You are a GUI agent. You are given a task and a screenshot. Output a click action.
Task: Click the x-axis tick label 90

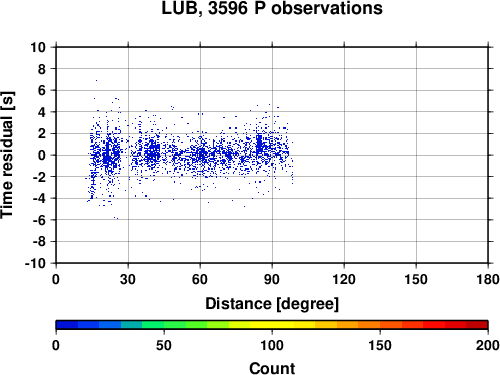click(272, 279)
